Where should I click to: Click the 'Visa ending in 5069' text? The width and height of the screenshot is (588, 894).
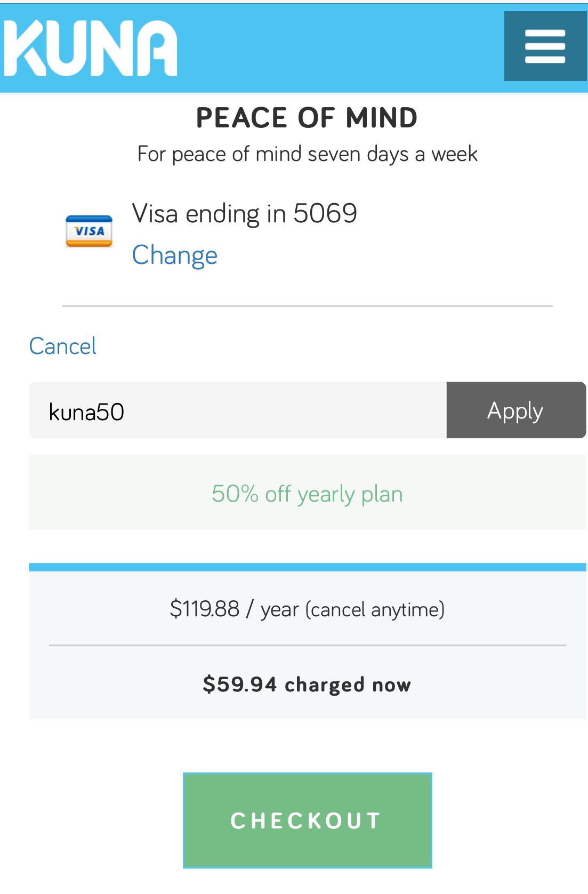245,214
